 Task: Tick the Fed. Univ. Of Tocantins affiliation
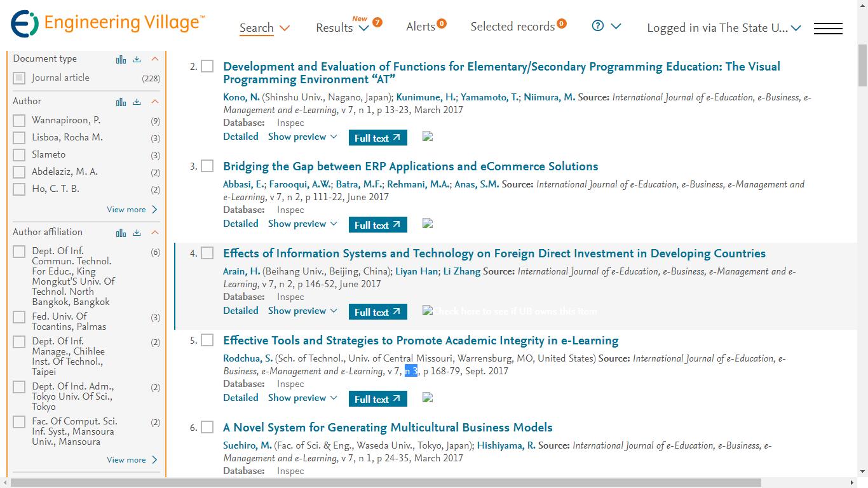coord(20,317)
